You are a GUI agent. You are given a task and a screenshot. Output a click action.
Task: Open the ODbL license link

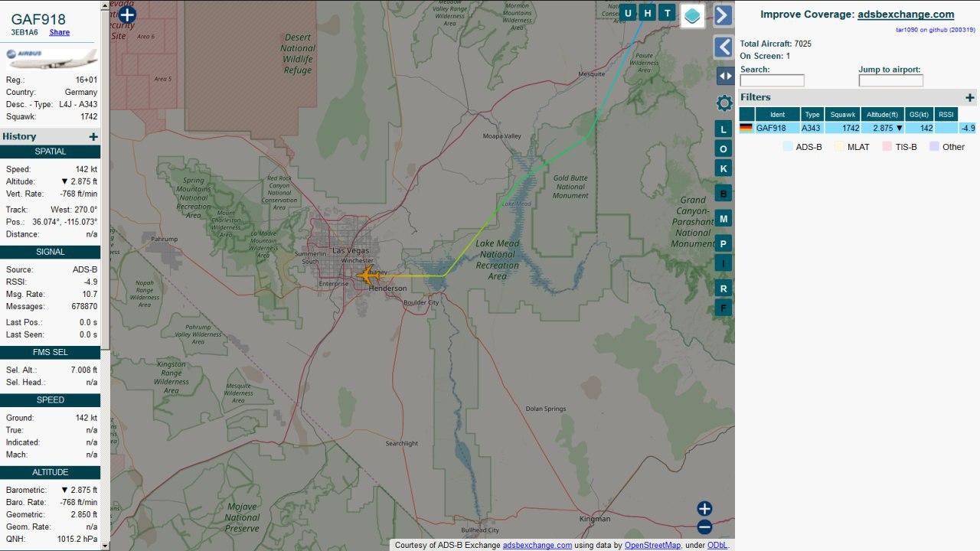pos(717,545)
